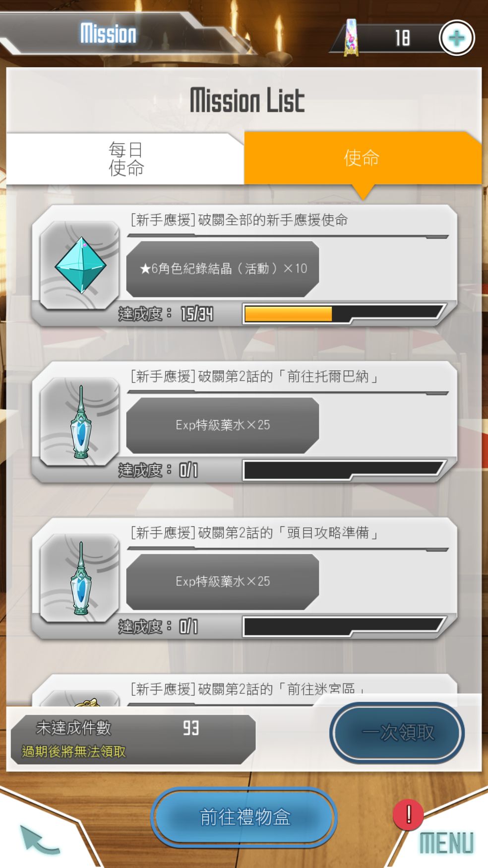Select the cyan record crystal reward icon
This screenshot has height=868, width=488.
80,265
